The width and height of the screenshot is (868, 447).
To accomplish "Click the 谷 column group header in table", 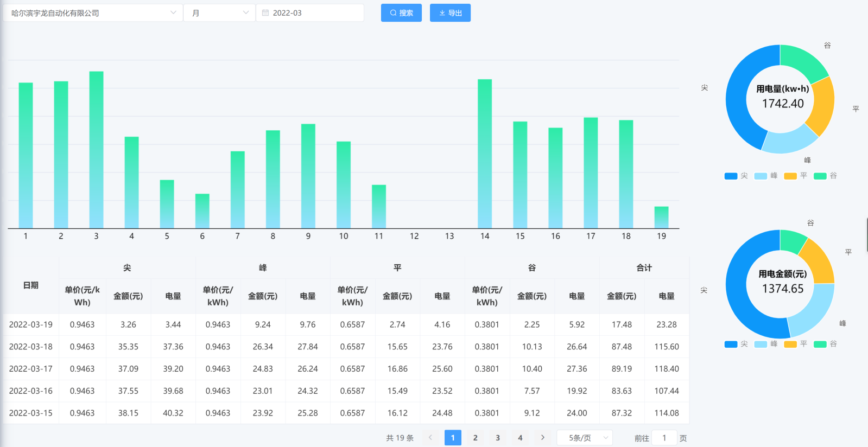I will 532,267.
